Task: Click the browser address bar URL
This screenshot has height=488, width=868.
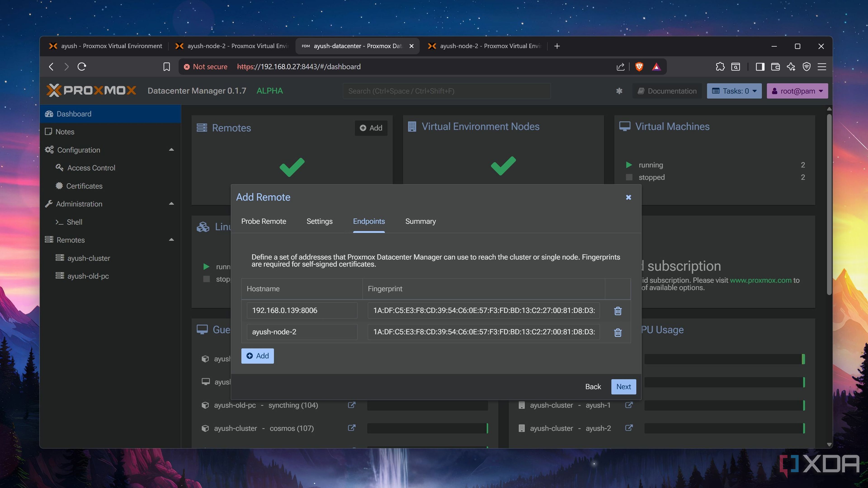Action: point(299,67)
